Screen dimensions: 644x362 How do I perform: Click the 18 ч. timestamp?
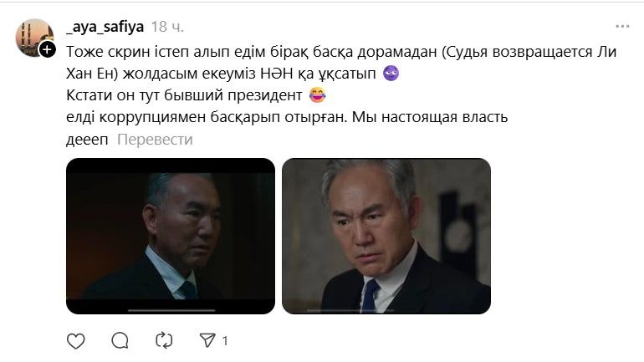tap(167, 27)
